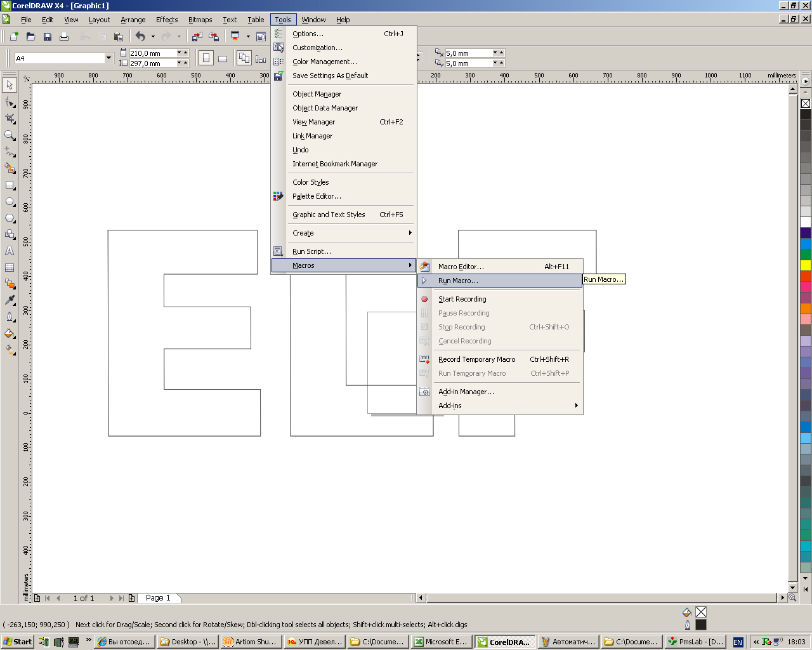This screenshot has height=650, width=812.
Task: Select Record Temporary Macro item
Action: point(500,359)
